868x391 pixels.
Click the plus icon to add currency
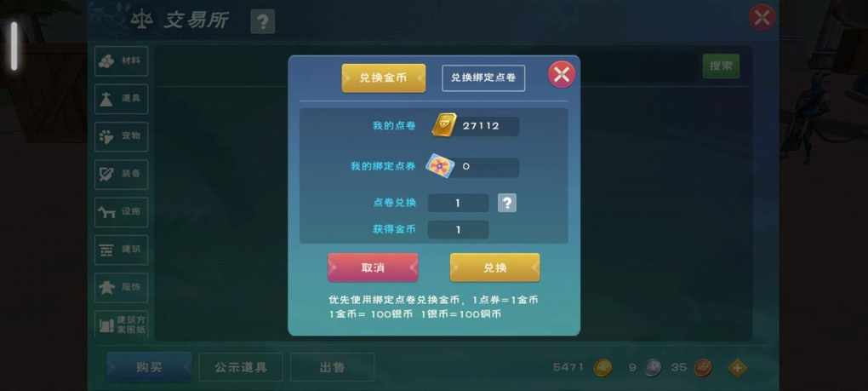click(737, 367)
